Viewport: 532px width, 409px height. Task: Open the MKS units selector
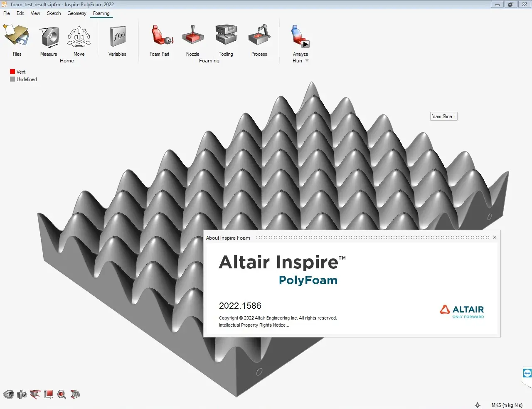(x=507, y=405)
